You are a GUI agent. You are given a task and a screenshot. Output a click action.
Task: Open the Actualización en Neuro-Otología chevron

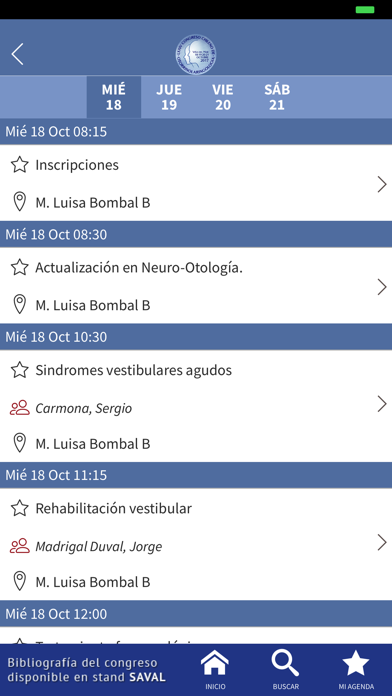pos(382,287)
